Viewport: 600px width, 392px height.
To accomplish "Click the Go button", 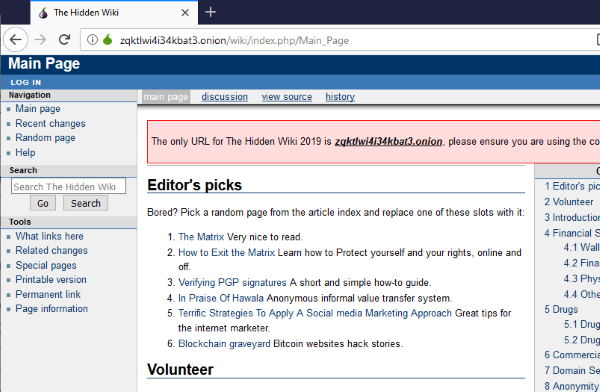I will tap(43, 203).
